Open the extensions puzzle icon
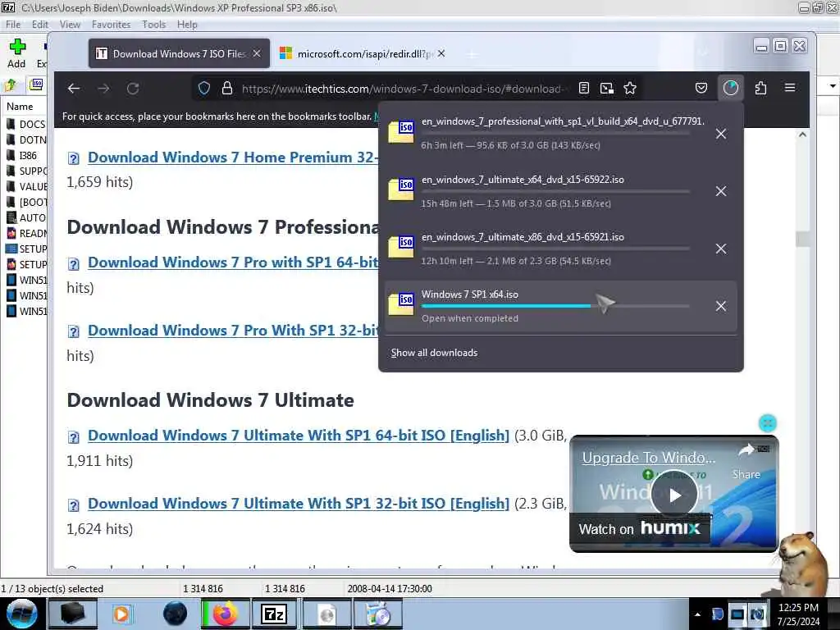Viewport: 840px width, 630px height. pos(760,88)
